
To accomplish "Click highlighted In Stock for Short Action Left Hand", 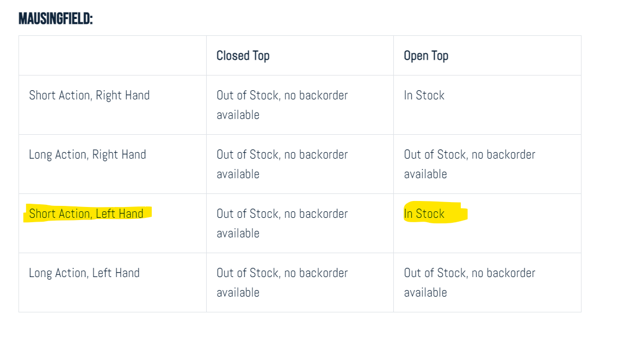I will (424, 214).
